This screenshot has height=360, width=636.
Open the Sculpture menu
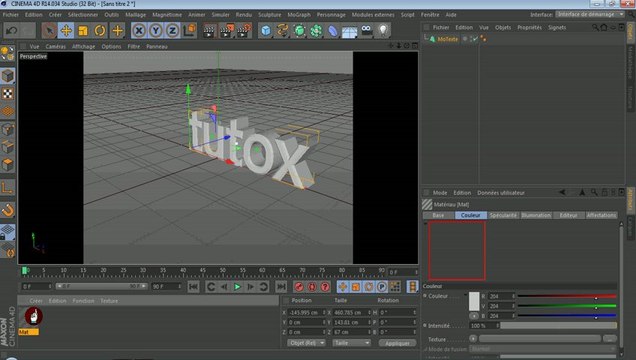(x=270, y=15)
